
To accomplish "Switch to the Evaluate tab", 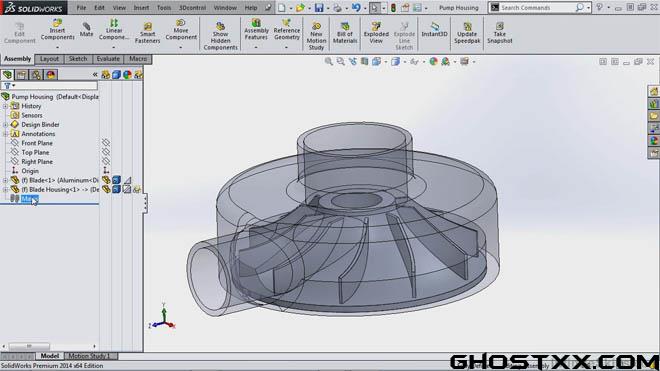I will [x=108, y=59].
